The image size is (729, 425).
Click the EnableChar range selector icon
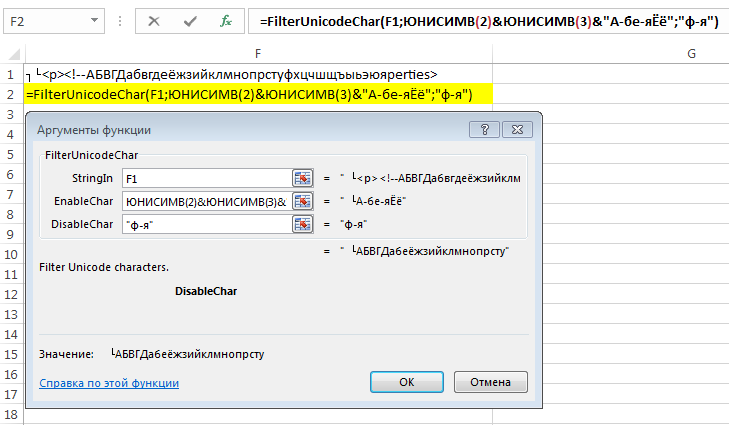pyautogui.click(x=303, y=201)
